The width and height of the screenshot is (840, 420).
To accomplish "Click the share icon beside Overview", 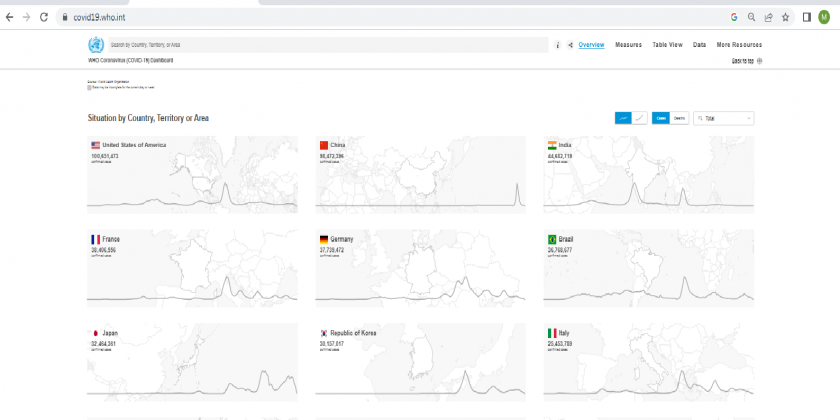I will click(x=570, y=45).
